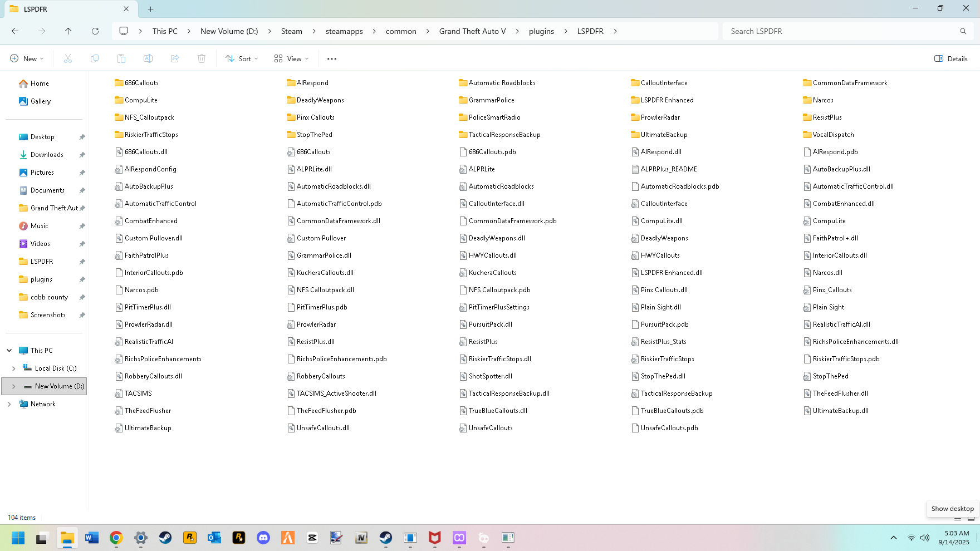Expand Local Disk (C:) tree node

click(x=14, y=368)
